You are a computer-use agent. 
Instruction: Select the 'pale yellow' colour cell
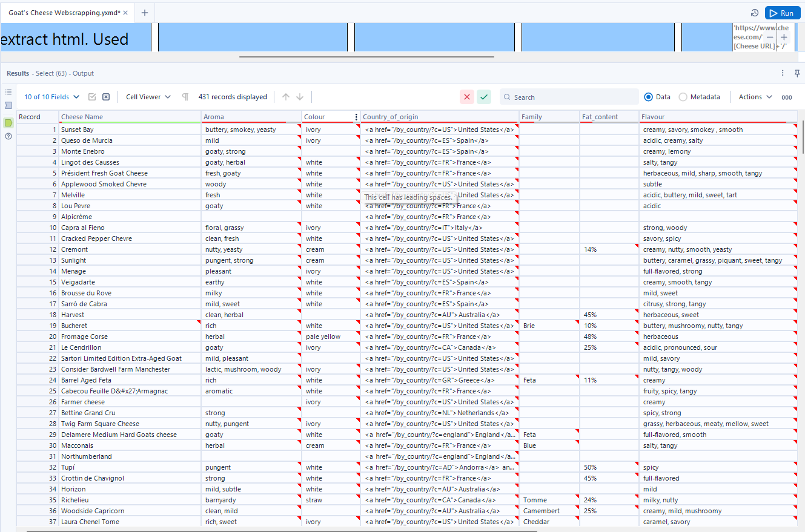(331, 337)
